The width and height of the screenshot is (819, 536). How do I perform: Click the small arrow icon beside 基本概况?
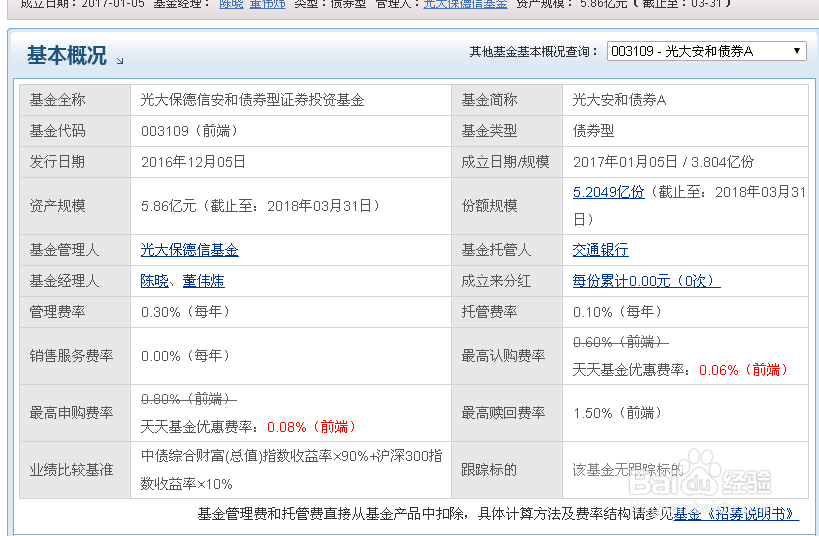click(x=120, y=61)
